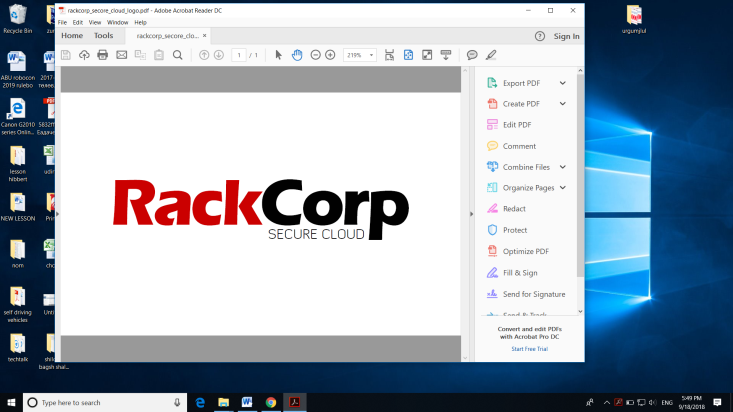Zoom in with the plus icon

click(x=330, y=55)
